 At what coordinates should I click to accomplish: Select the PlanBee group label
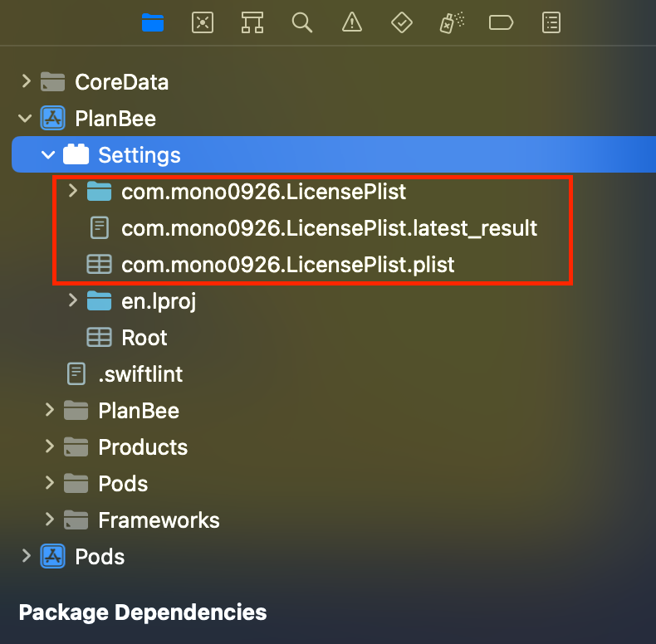point(139,411)
